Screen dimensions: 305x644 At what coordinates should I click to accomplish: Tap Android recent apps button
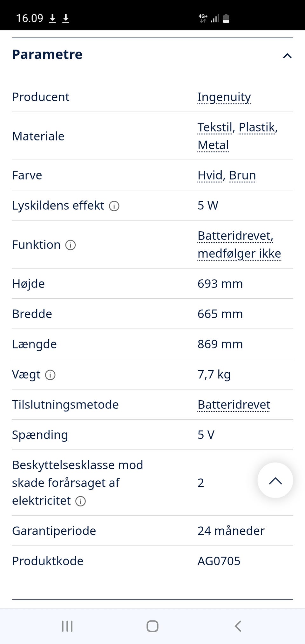coord(67,626)
